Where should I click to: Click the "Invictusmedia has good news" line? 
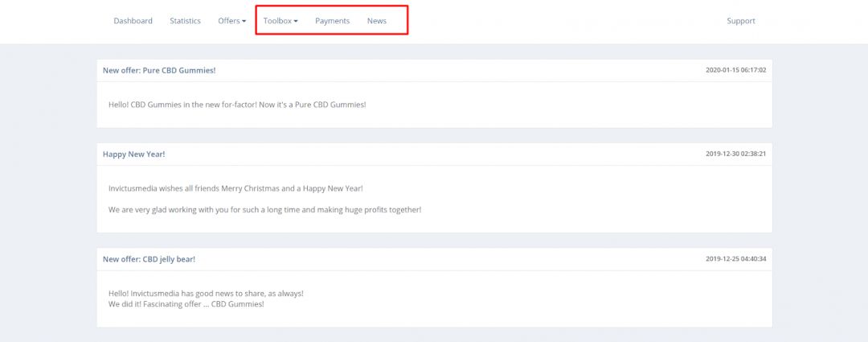(x=206, y=294)
